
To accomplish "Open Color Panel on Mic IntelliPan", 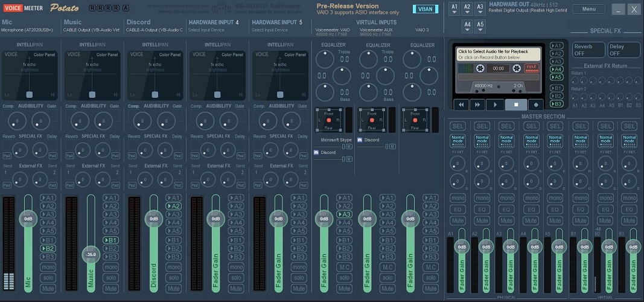I will [44, 54].
